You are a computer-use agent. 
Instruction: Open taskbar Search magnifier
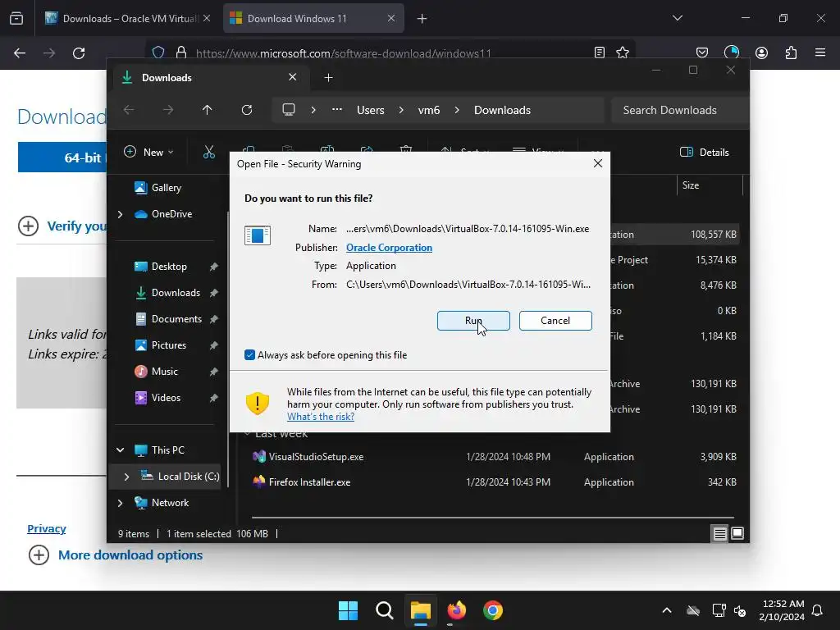[x=384, y=610]
